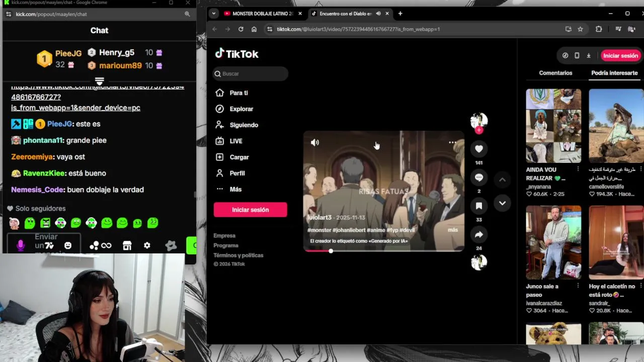Save the video with bookmark icon
The image size is (644, 362).
point(479,206)
